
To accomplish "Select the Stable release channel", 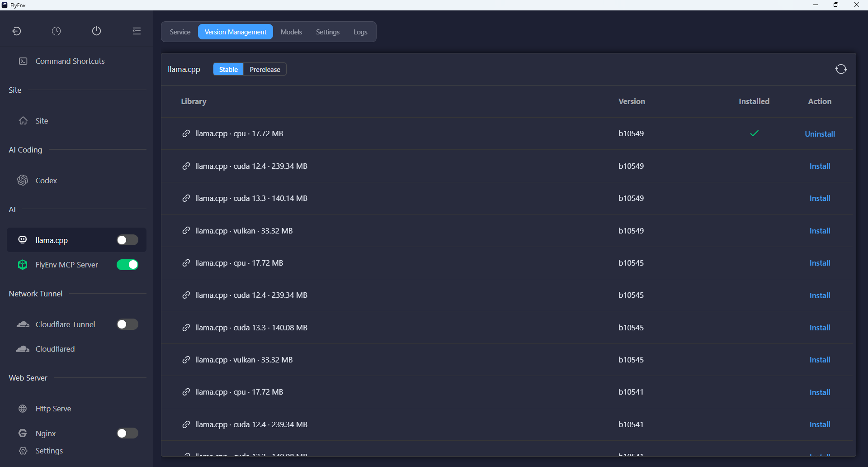I will (x=228, y=69).
